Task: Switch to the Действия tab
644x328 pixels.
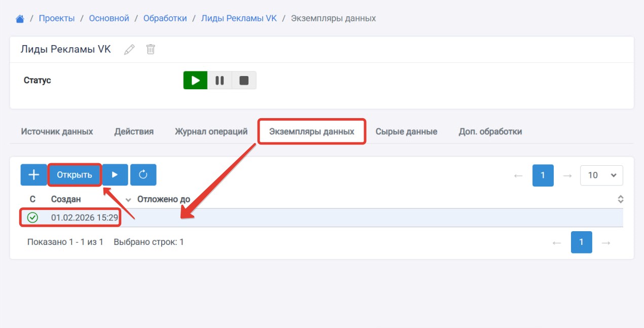Action: click(x=134, y=131)
